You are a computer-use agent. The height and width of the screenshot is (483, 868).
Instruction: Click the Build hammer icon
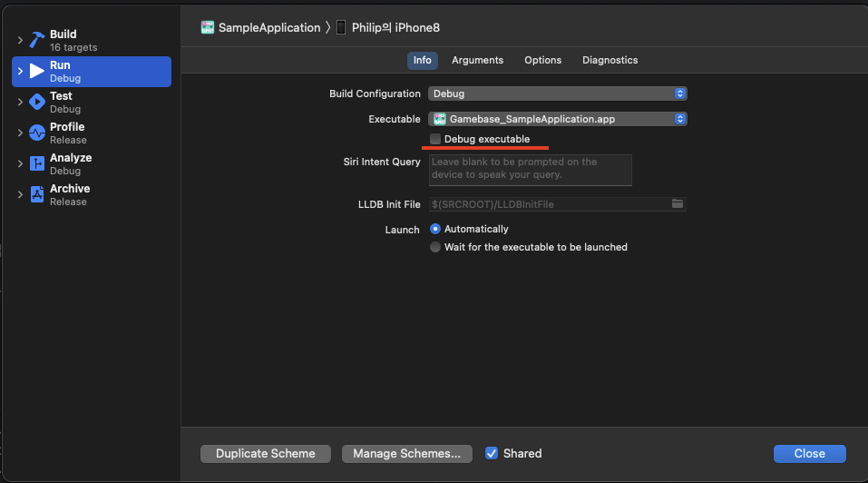pyautogui.click(x=36, y=40)
